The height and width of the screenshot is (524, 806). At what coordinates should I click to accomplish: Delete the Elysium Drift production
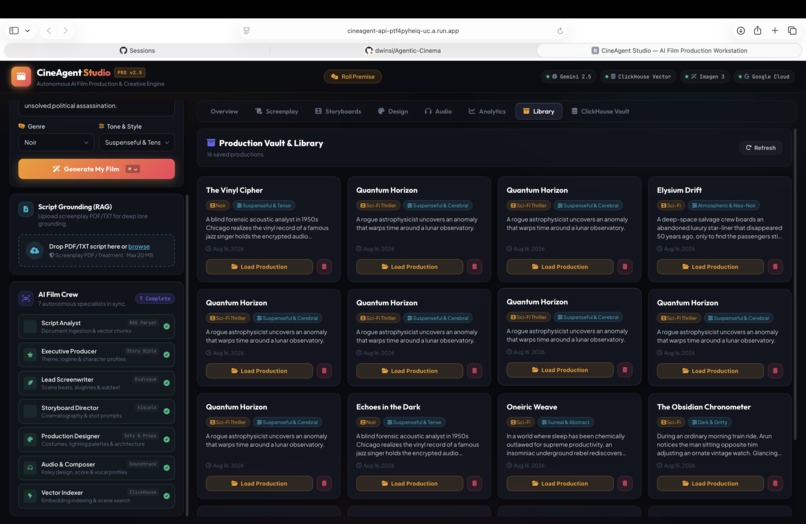(x=775, y=267)
